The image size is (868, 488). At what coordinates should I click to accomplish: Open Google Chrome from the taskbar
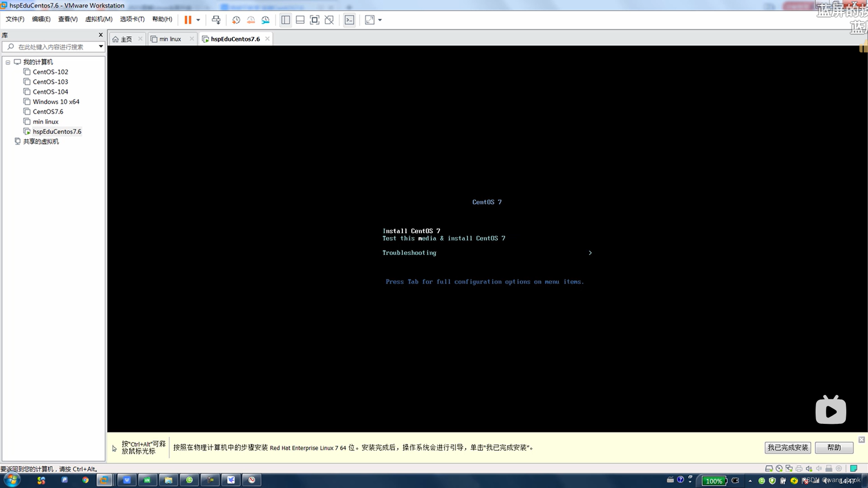85,480
